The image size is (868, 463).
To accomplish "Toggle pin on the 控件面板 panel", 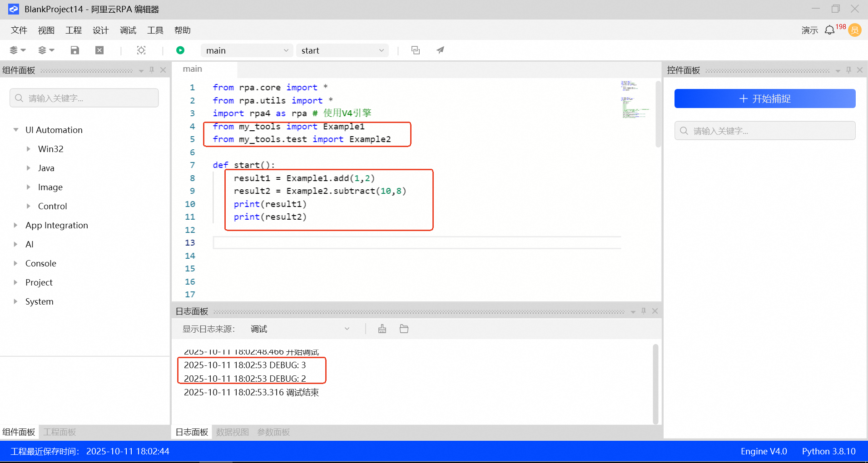I will 848,70.
